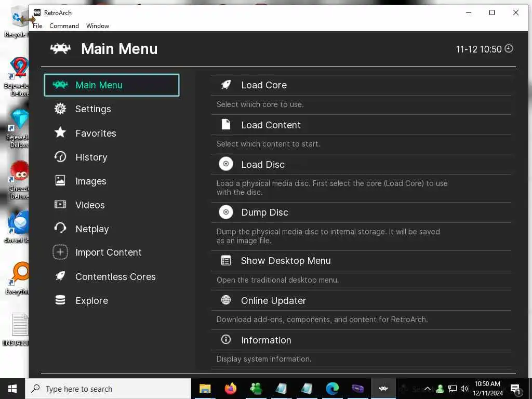Open the Online Updater entry

point(361,300)
